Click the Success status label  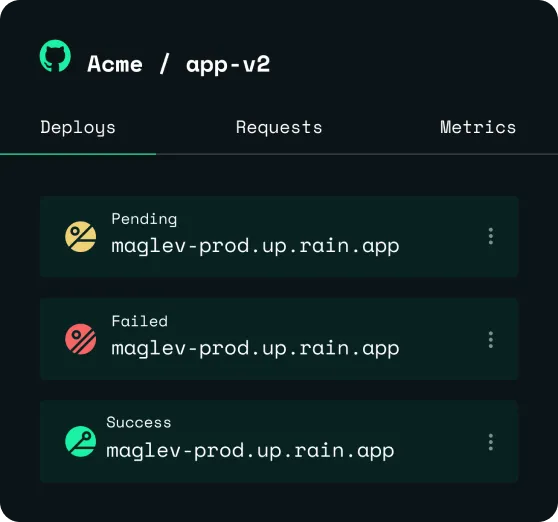point(139,423)
